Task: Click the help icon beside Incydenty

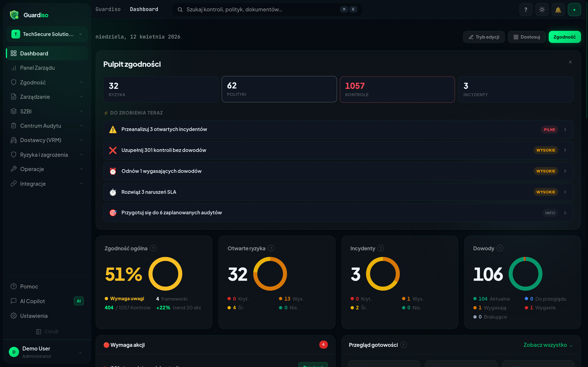Action: 381,248
